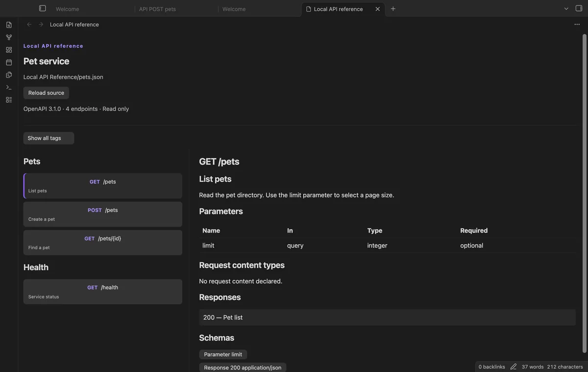588x372 pixels.
Task: Click the In column header
Action: click(290, 231)
